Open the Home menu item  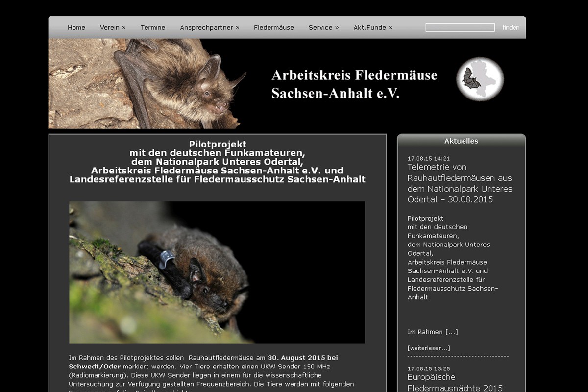(76, 28)
